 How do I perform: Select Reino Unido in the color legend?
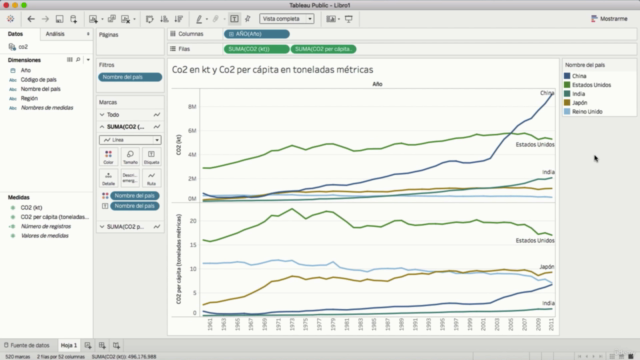click(x=587, y=111)
